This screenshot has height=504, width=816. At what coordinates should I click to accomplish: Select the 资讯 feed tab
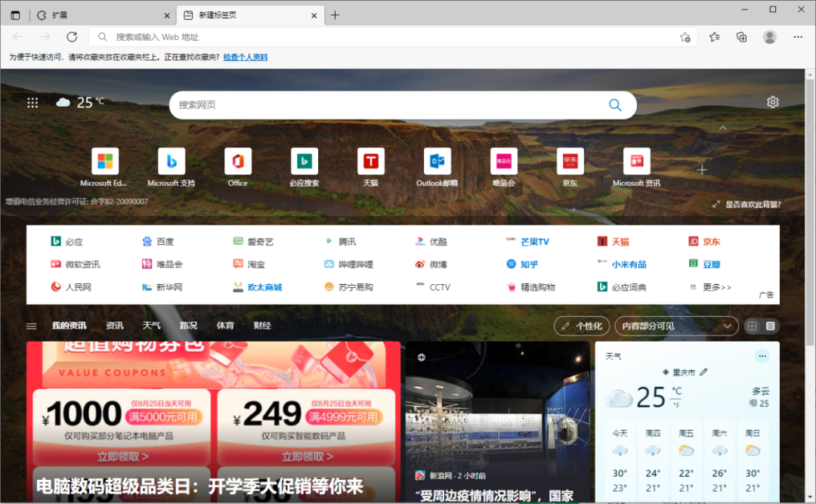pos(115,326)
